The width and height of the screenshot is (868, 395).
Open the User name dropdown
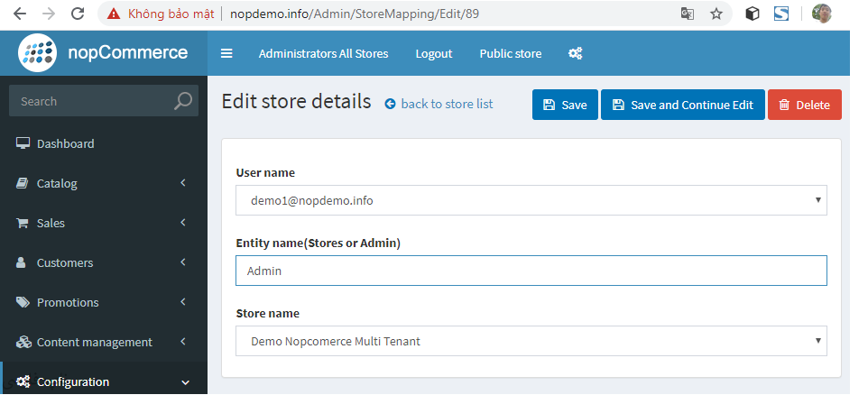tap(531, 200)
